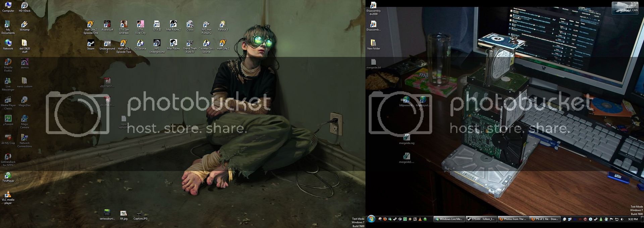Viewport: 644px width, 228px height.
Task: Launch Mozilla Firefox desktop shortcut
Action: click(x=8, y=65)
